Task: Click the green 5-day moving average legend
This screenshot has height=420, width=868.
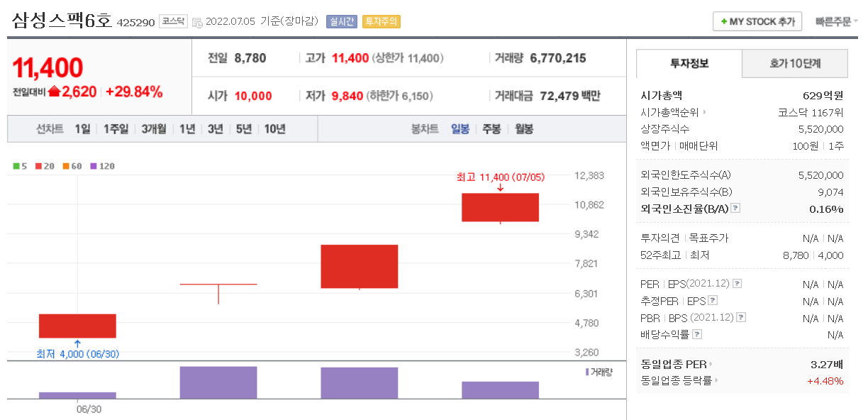Action: tap(20, 166)
